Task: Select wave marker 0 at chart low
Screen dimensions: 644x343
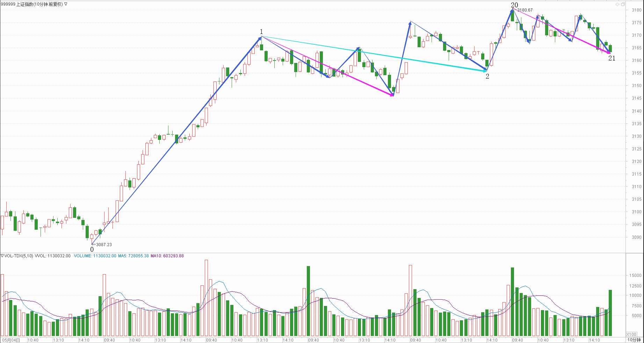Action: (92, 249)
